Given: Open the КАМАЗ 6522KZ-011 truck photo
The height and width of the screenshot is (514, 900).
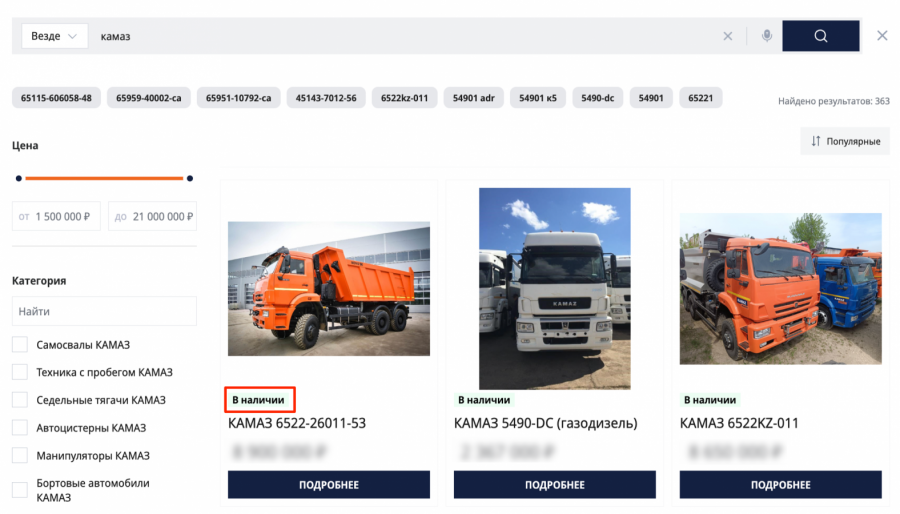Looking at the screenshot, I should (x=781, y=289).
